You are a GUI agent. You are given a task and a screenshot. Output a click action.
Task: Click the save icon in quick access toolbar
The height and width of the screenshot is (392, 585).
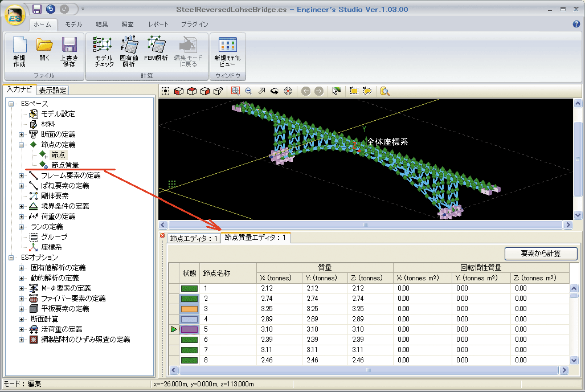tap(36, 9)
